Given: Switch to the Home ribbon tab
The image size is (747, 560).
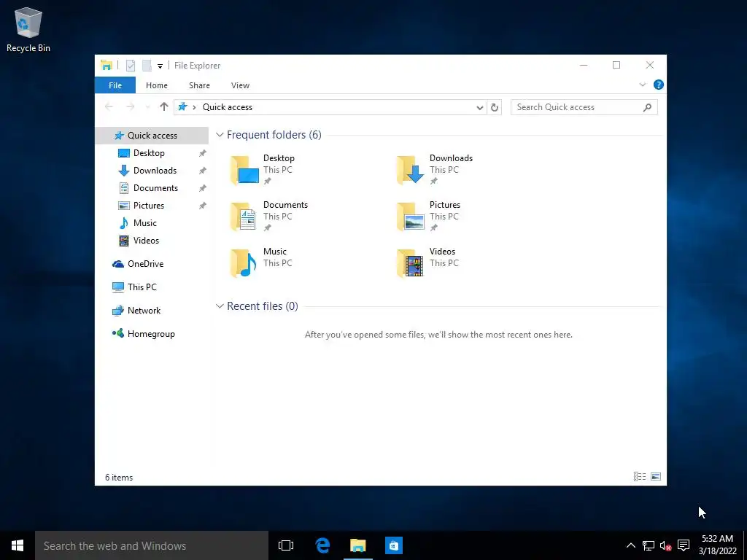Looking at the screenshot, I should 157,85.
